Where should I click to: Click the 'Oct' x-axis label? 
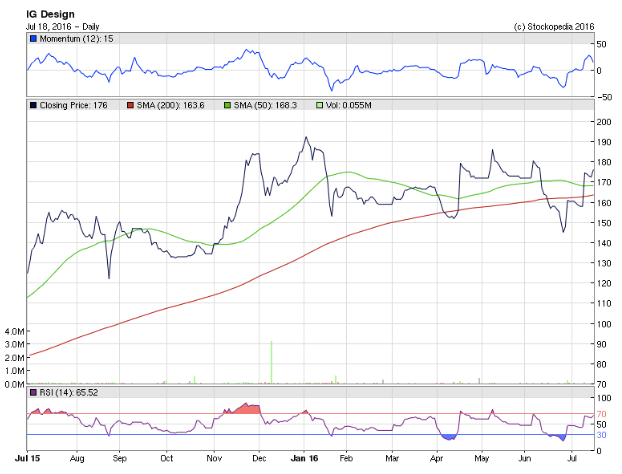[167, 459]
